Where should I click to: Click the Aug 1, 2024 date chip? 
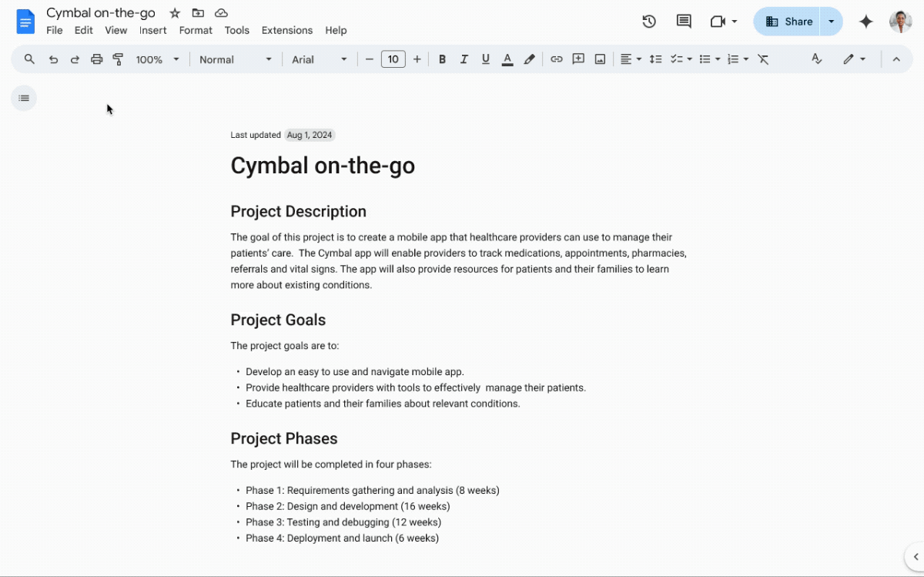click(x=310, y=135)
